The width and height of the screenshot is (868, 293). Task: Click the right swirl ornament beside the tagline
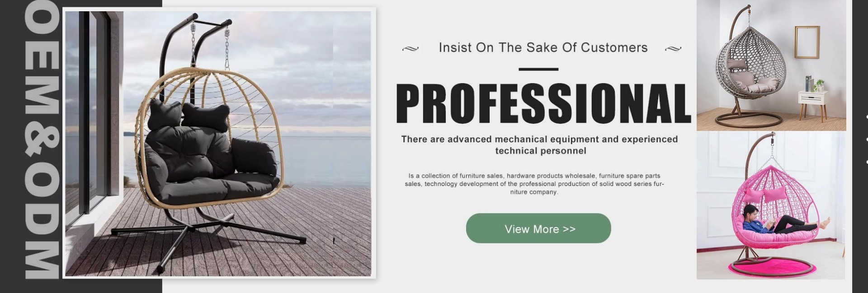click(673, 49)
